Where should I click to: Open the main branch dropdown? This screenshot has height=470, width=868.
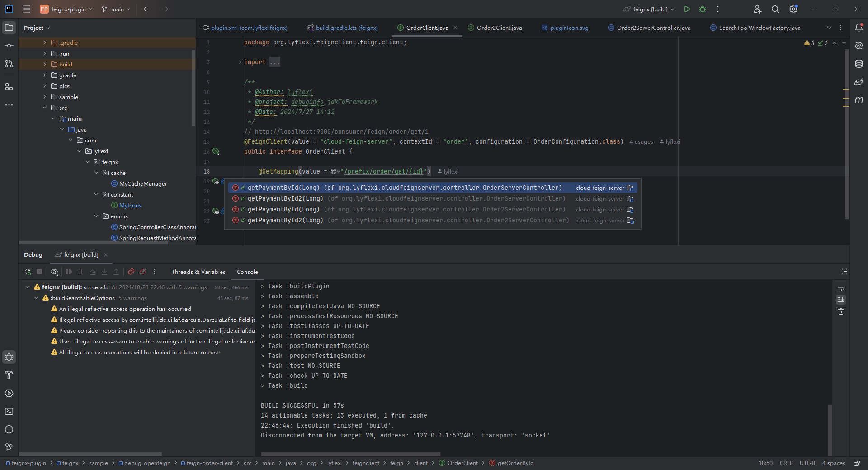tap(117, 9)
